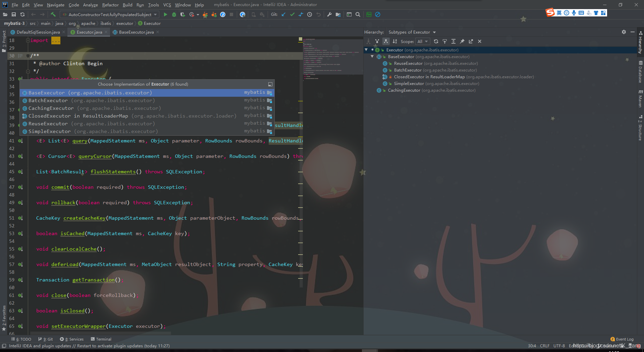Click CRLF line separator in status bar

tap(544, 346)
